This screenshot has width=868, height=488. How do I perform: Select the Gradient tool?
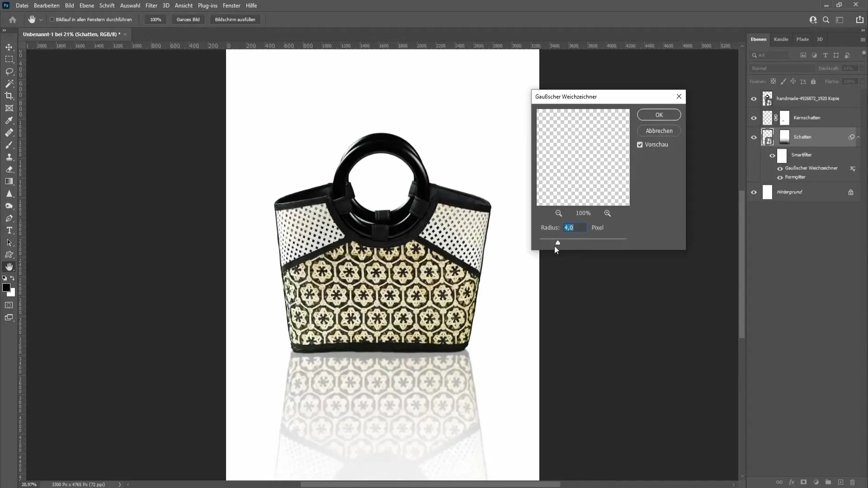click(9, 181)
